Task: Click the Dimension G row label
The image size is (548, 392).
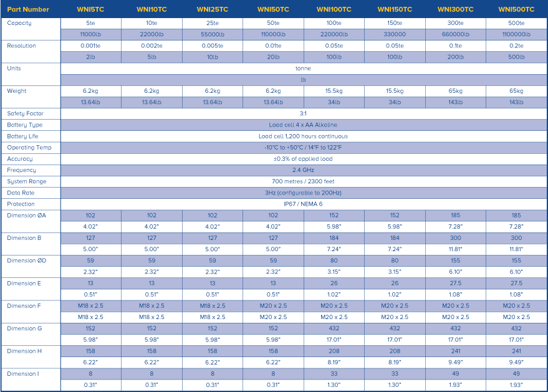Action: [26, 328]
